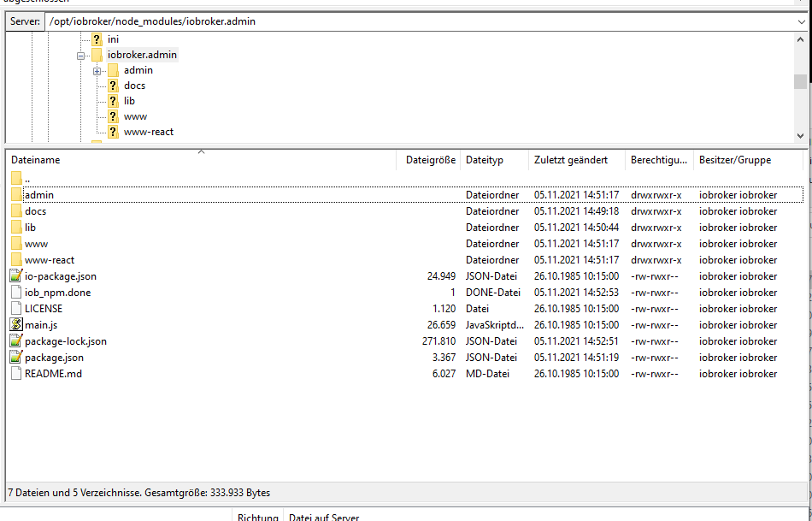Click the 271.810 file size value
812x521 pixels.
tap(438, 341)
